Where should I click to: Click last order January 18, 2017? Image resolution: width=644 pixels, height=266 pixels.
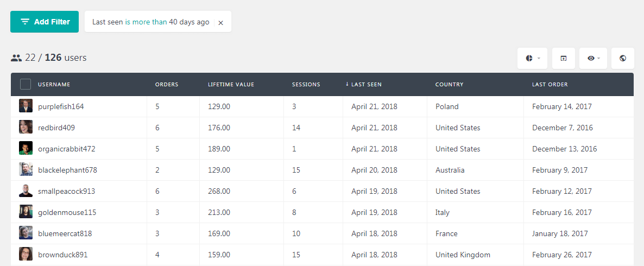(x=560, y=233)
